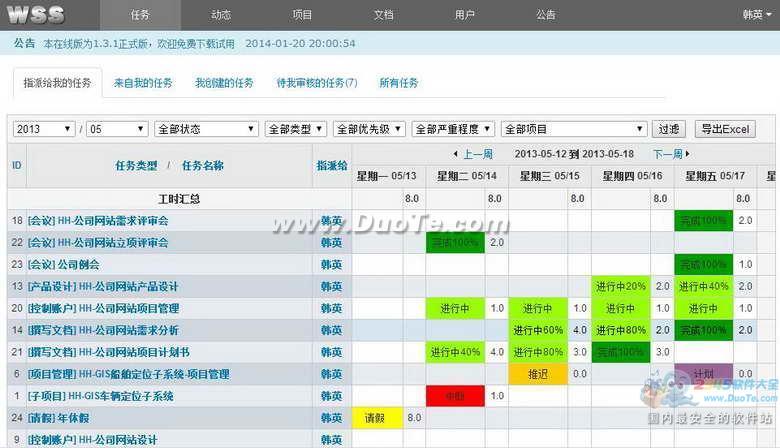Click 进行中 cell for task 20 Tuesday
This screenshot has width=780, height=448.
[x=455, y=308]
